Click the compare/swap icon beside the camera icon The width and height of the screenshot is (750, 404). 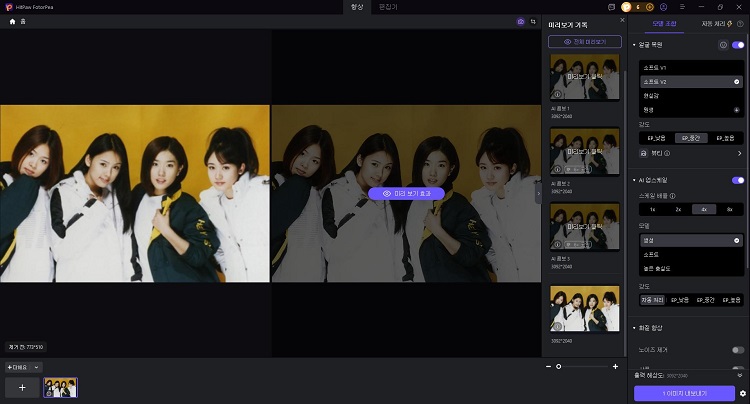click(x=533, y=22)
